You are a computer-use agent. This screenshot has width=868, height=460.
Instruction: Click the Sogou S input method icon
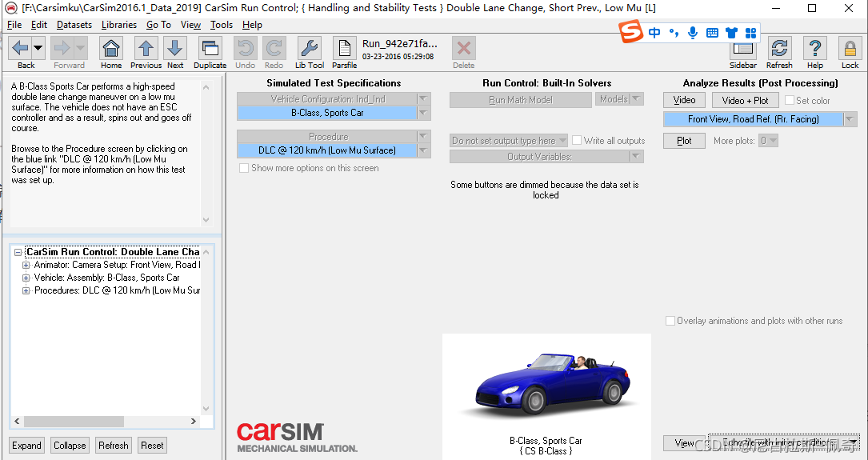pyautogui.click(x=631, y=31)
